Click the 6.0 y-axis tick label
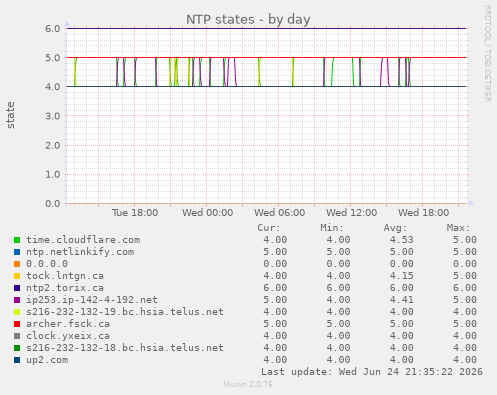Screen dimensions: 497x395 [x=53, y=29]
